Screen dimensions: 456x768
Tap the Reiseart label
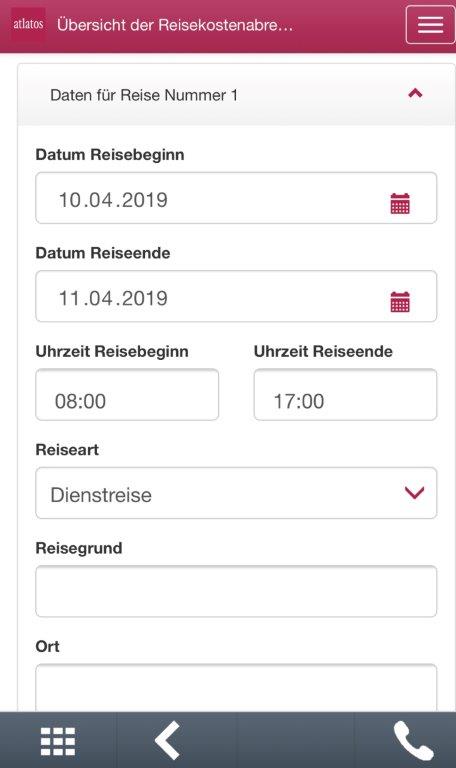(67, 450)
